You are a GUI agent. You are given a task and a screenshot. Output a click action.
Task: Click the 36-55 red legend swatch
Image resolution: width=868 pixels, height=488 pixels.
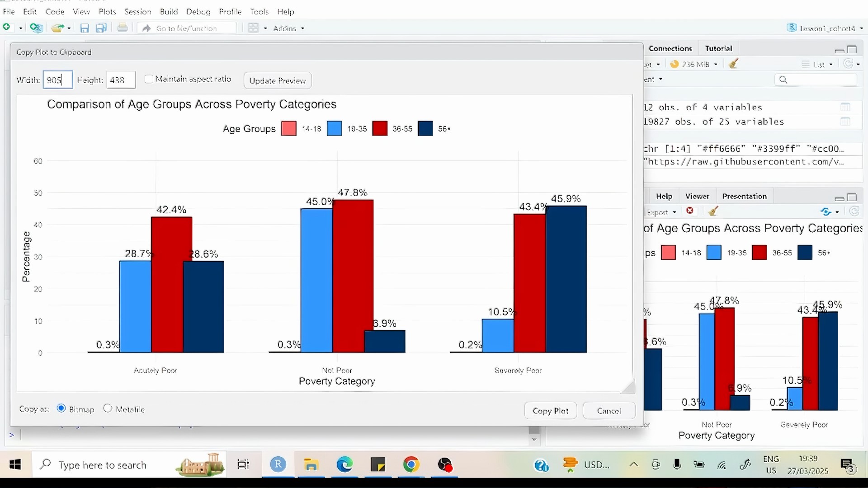(x=380, y=129)
